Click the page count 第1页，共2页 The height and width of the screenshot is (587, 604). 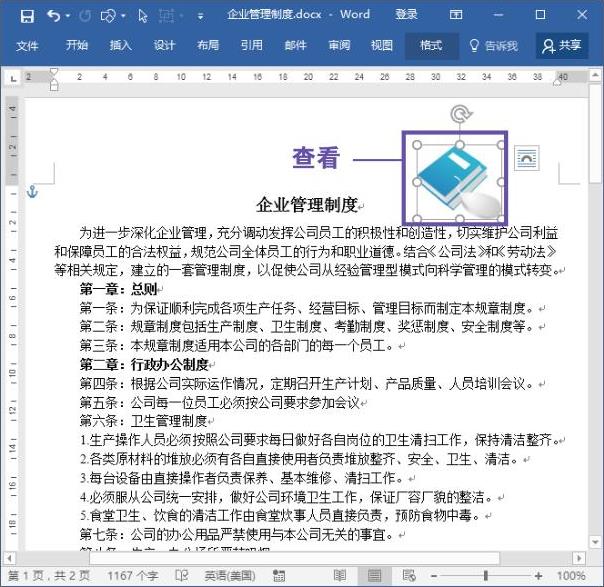[49, 576]
